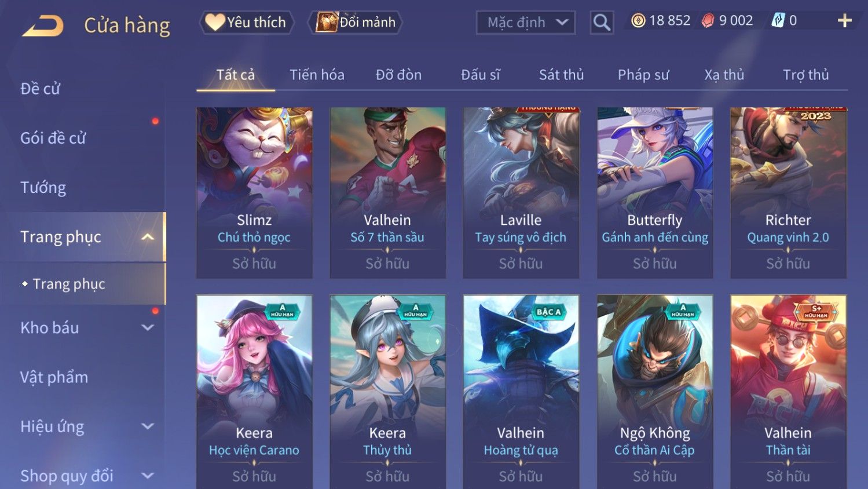868x489 pixels.
Task: Open the search magnifier icon
Action: point(602,23)
